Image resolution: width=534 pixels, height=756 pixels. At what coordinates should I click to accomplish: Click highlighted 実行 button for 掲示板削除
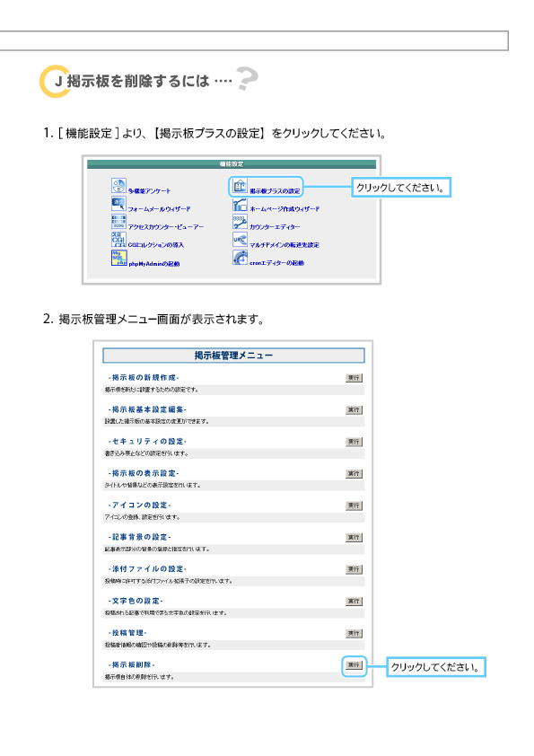pyautogui.click(x=354, y=665)
